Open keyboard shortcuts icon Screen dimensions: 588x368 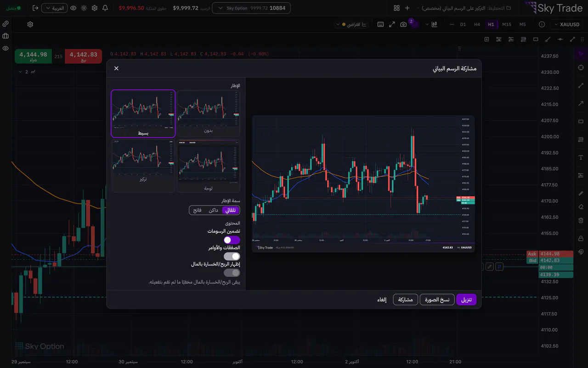(380, 24)
